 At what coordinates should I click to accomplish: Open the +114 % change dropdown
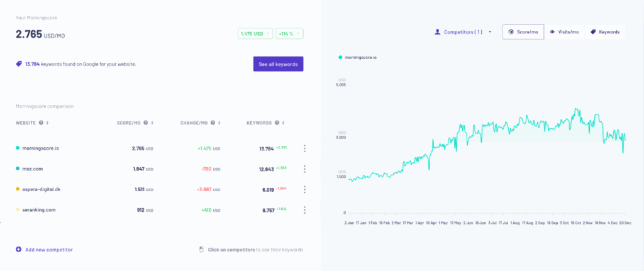[x=290, y=33]
